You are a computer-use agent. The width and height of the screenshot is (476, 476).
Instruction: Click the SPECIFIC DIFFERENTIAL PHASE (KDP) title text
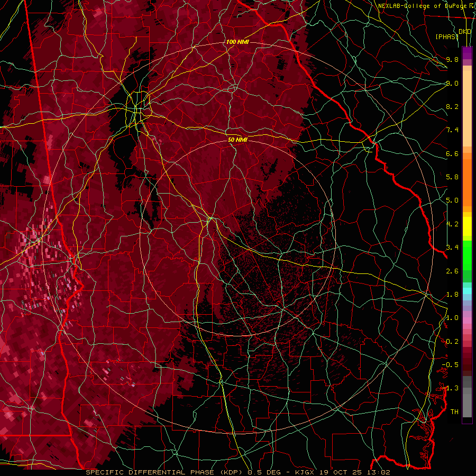click(x=164, y=472)
